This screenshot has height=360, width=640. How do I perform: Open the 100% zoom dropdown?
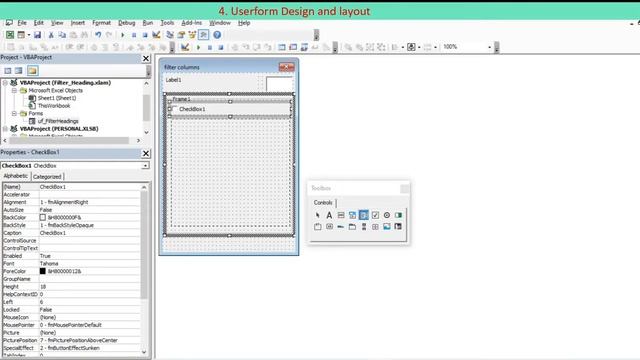(x=489, y=47)
